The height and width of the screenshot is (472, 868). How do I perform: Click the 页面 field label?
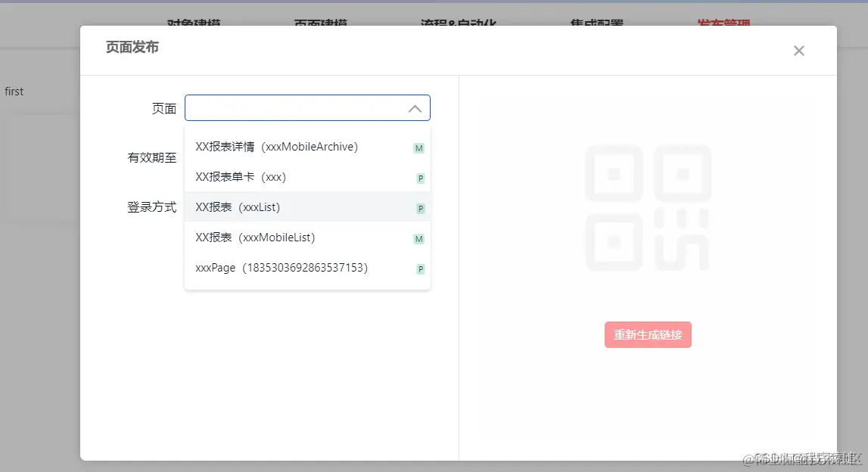[164, 108]
